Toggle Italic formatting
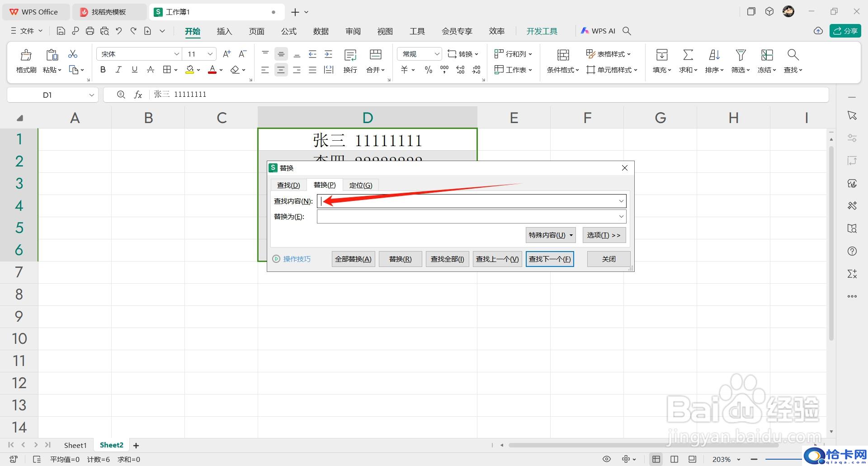 tap(118, 70)
